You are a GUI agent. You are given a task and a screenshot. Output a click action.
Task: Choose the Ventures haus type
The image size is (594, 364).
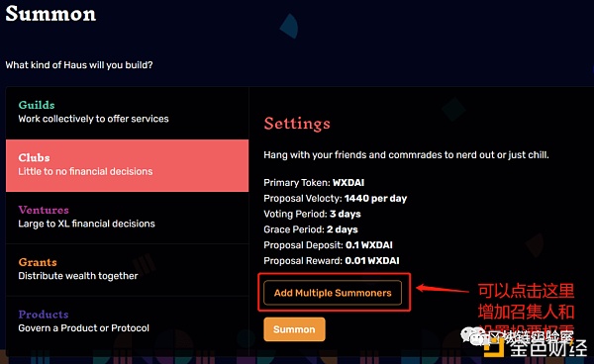128,218
